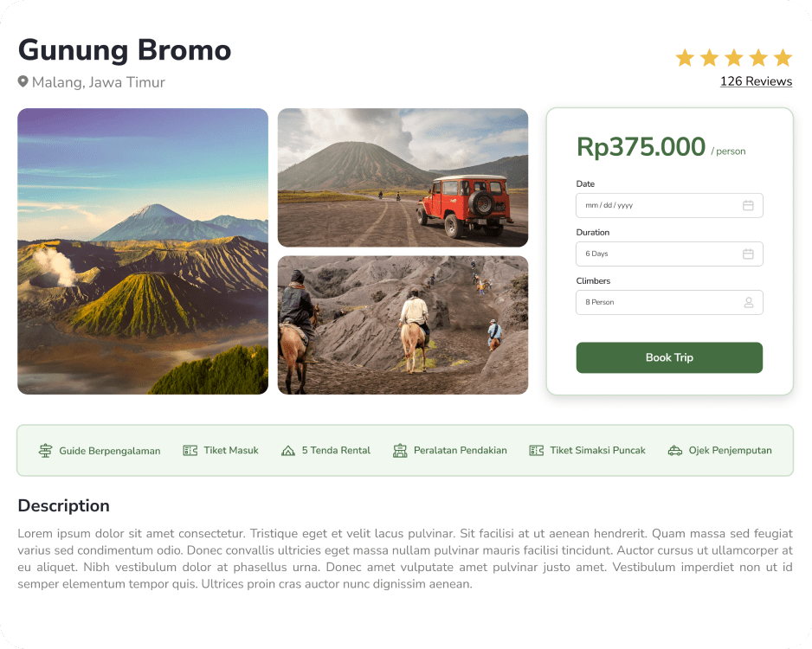This screenshot has height=649, width=812.
Task: Click the location pin icon beside Malang
Action: coord(23,81)
